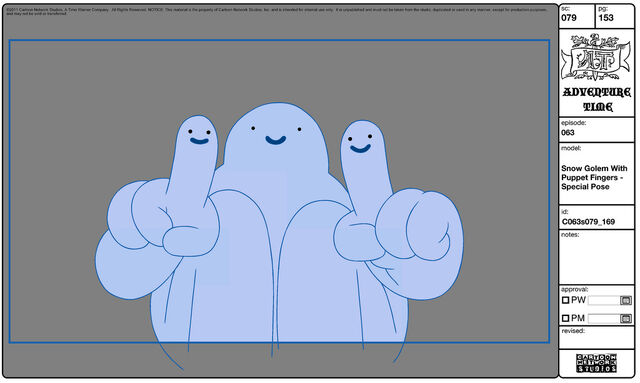Viewport: 640px width, 383px height.
Task: Click the copyright notice text at top
Action: coord(278,11)
